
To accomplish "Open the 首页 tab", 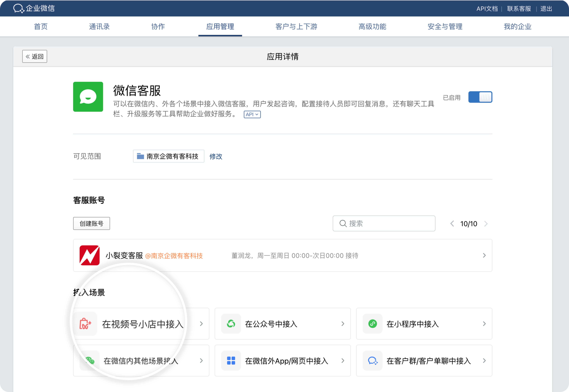I will pos(41,27).
